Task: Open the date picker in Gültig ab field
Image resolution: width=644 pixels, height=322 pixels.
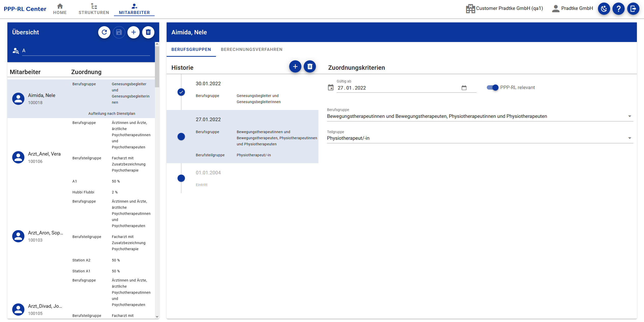Action: pyautogui.click(x=464, y=88)
